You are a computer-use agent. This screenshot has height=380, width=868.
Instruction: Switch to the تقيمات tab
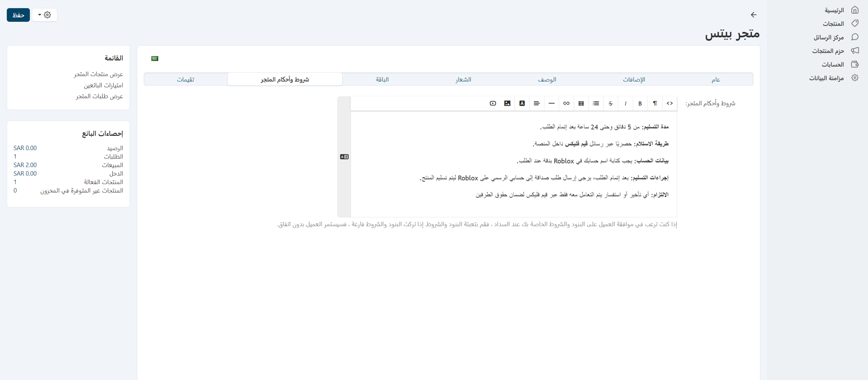tap(185, 80)
